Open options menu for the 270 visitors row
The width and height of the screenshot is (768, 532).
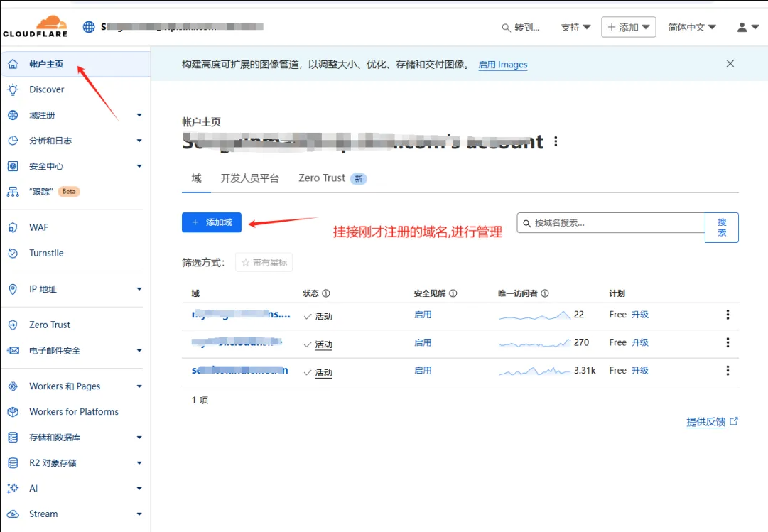coord(728,342)
